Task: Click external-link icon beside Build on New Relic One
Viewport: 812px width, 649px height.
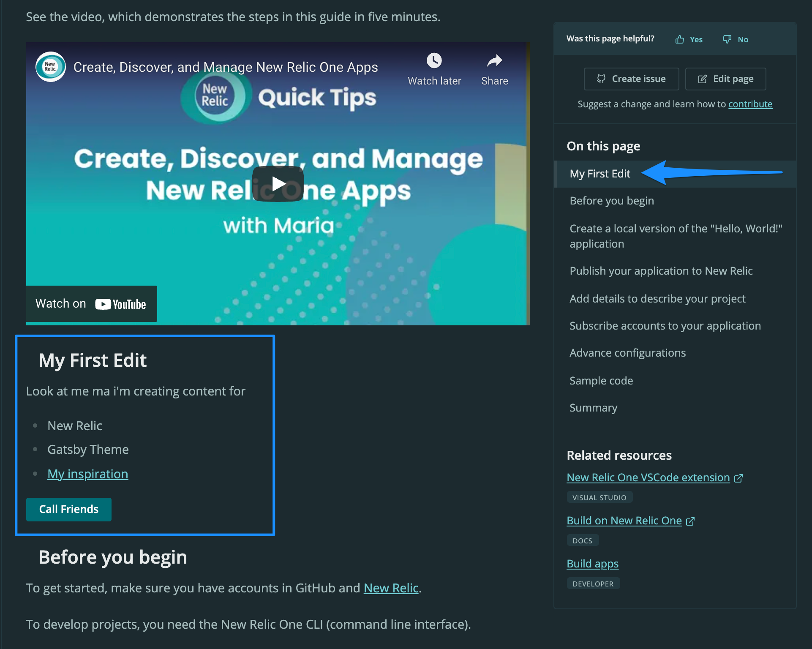Action: (x=690, y=521)
